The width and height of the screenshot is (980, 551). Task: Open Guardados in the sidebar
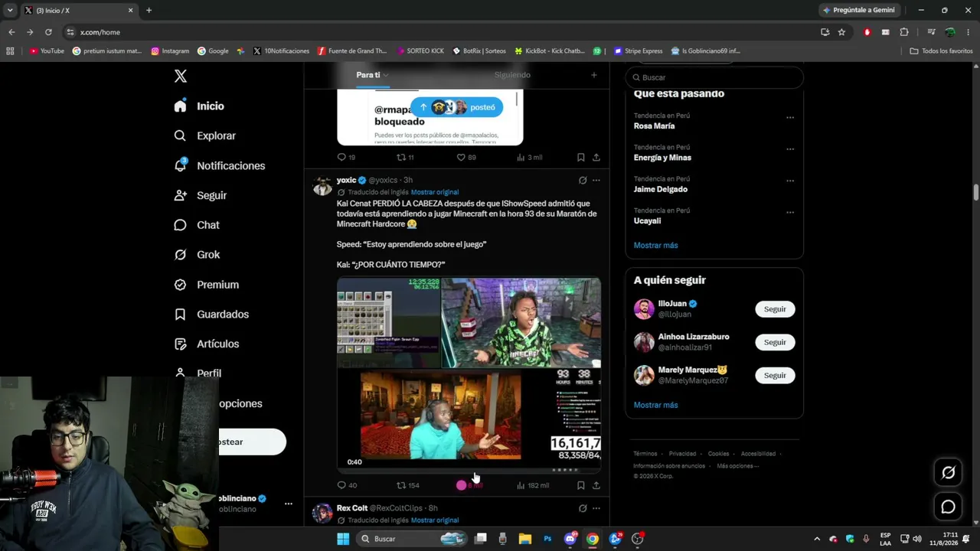(x=211, y=315)
